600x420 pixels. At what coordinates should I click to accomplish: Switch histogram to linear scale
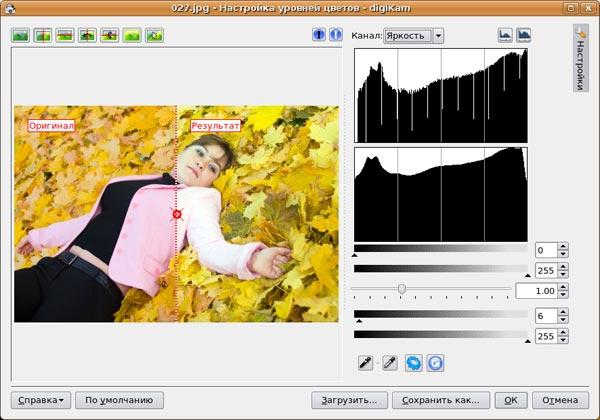(505, 35)
